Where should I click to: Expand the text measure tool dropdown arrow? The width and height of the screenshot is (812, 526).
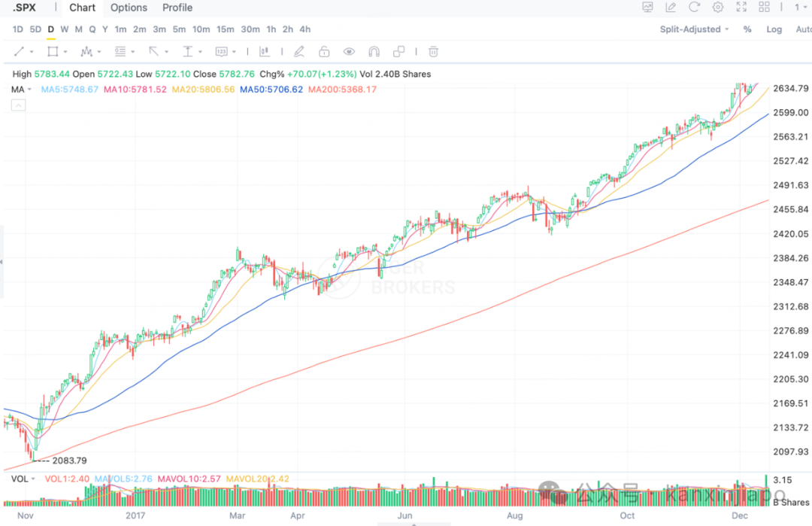[201, 52]
